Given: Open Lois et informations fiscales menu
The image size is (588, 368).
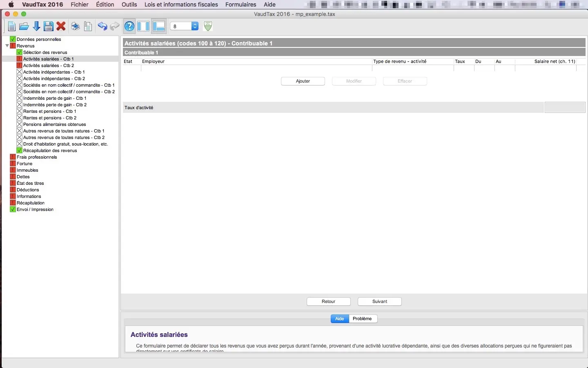Looking at the screenshot, I should point(181,4).
